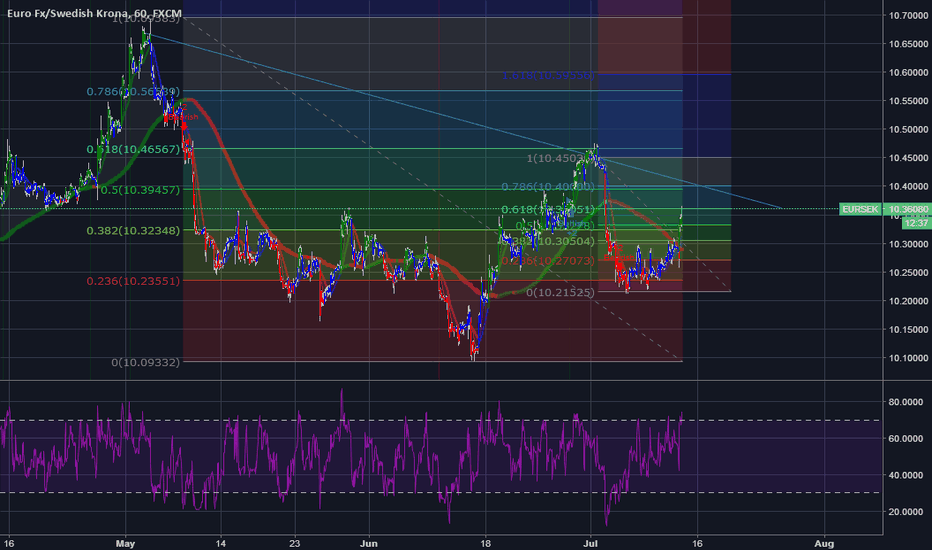Select the 0.786(10.56389) Fibonacci label

pos(133,91)
